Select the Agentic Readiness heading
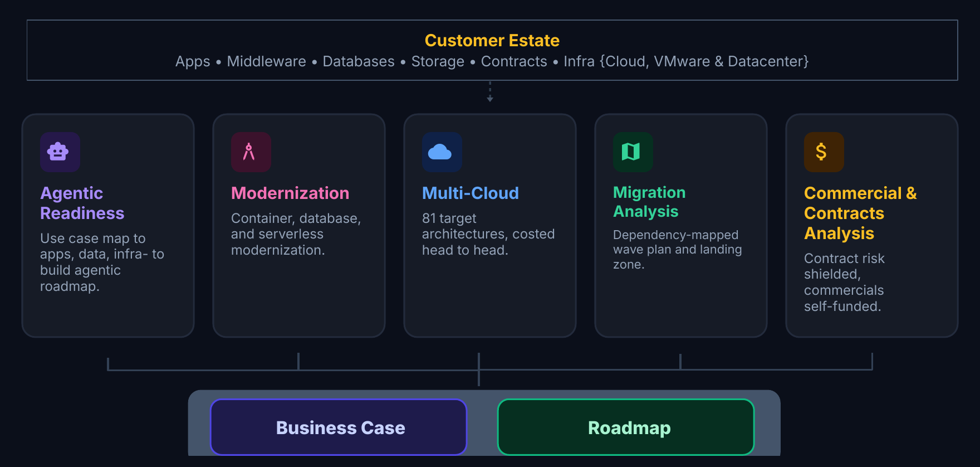This screenshot has height=467, width=980. [x=82, y=203]
